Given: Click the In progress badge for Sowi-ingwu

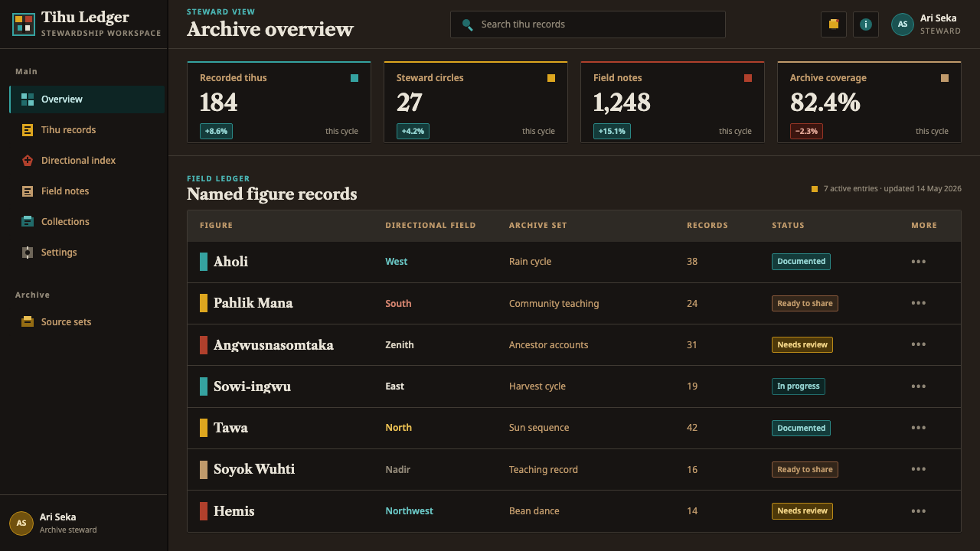Looking at the screenshot, I should (x=799, y=386).
